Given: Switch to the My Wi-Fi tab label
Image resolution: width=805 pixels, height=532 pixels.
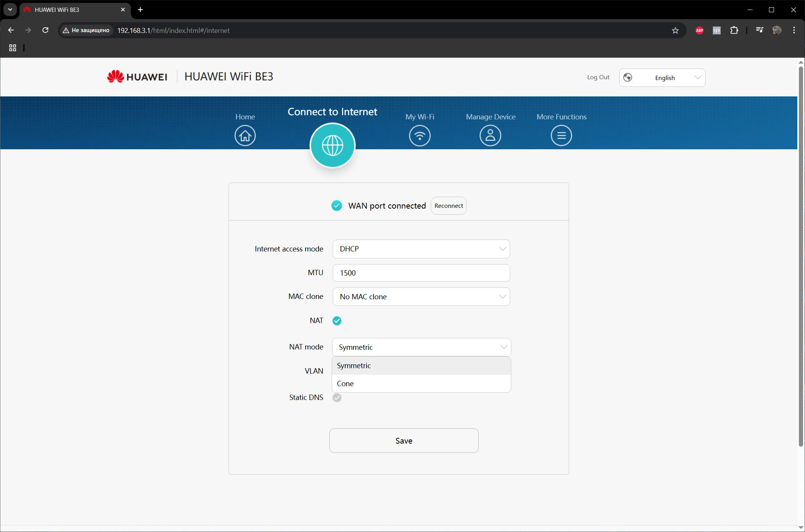Looking at the screenshot, I should point(420,117).
